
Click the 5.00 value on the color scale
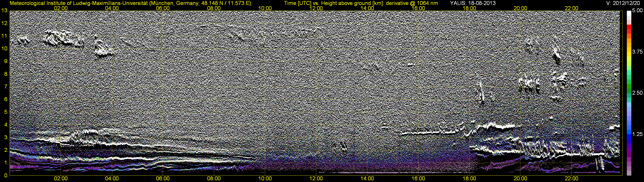click(637, 10)
